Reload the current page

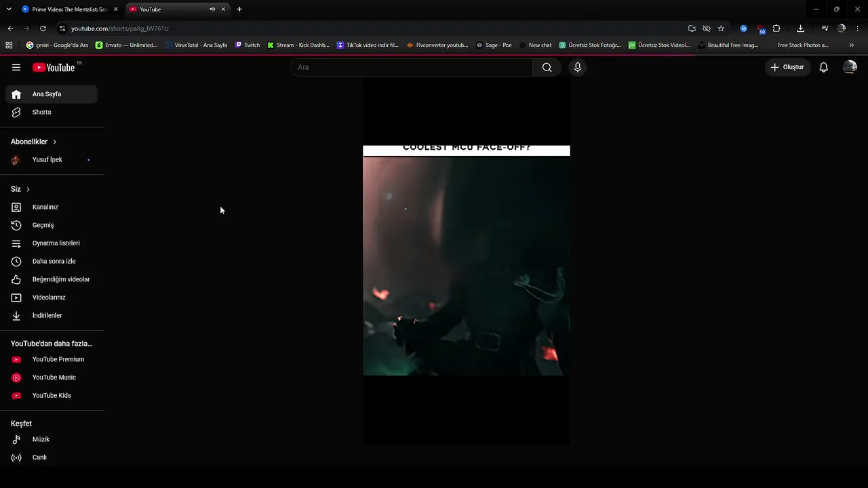43,28
